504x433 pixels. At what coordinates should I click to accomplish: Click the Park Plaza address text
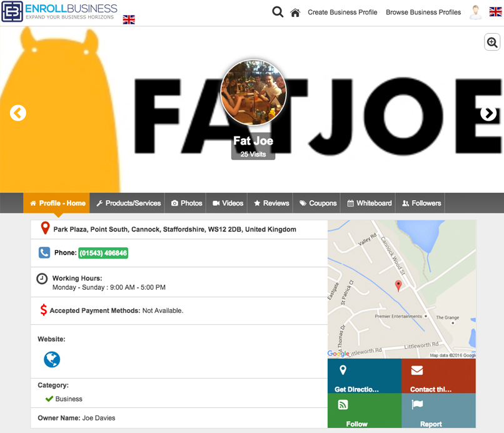175,230
